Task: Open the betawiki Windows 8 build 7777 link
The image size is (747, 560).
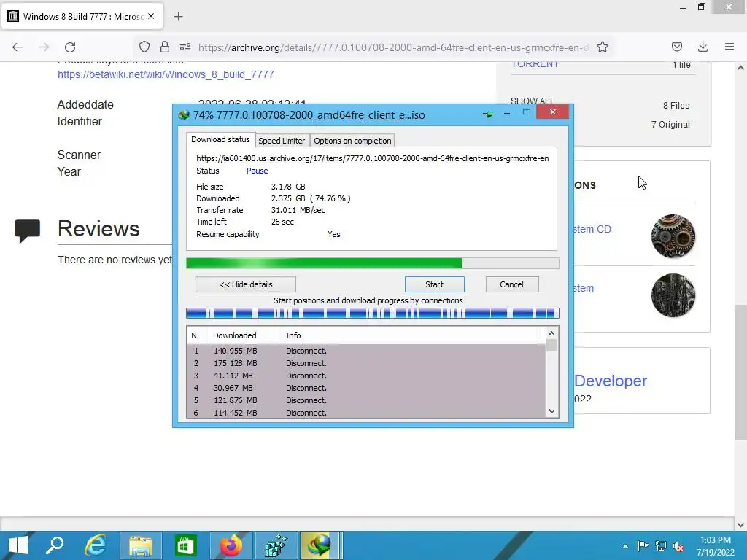Action: [166, 74]
